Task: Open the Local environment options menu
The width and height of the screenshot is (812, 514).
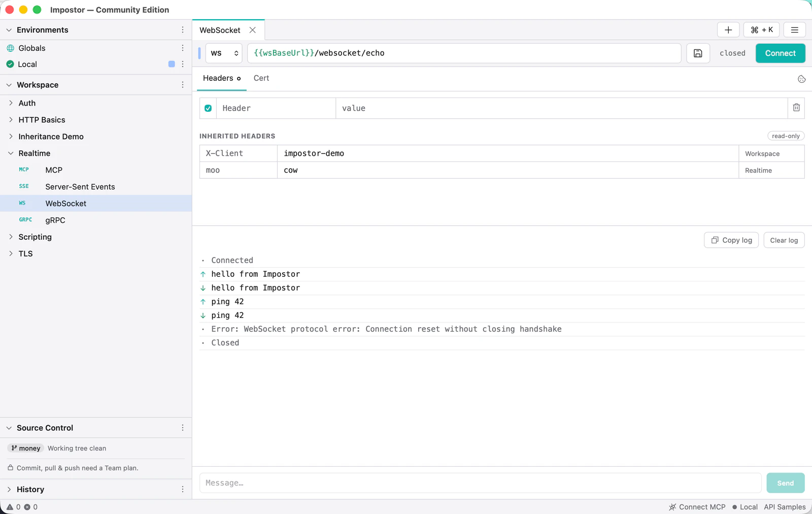Action: pyautogui.click(x=183, y=64)
